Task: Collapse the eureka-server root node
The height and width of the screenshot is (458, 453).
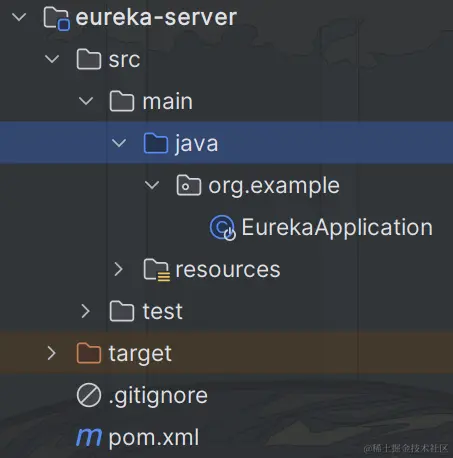Action: [19, 17]
